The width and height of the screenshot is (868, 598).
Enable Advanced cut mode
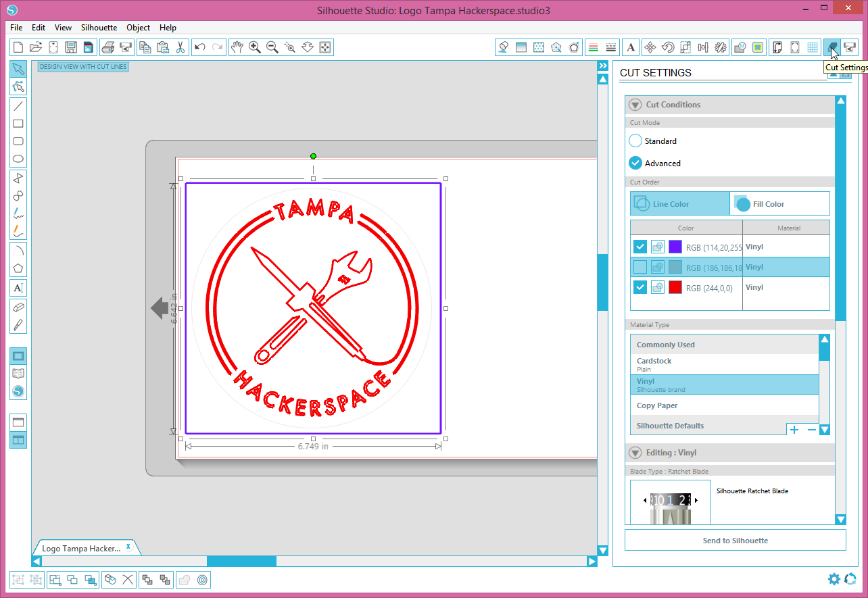pos(635,163)
